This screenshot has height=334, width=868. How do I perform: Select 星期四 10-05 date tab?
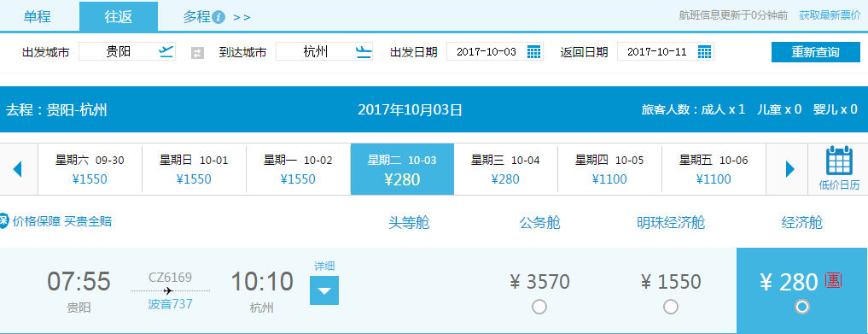pyautogui.click(x=609, y=169)
